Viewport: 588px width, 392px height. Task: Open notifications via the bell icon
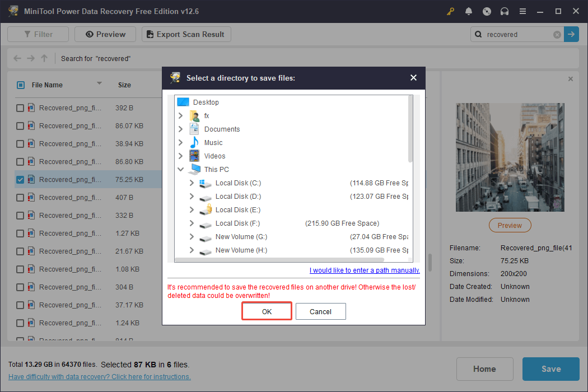click(x=469, y=11)
